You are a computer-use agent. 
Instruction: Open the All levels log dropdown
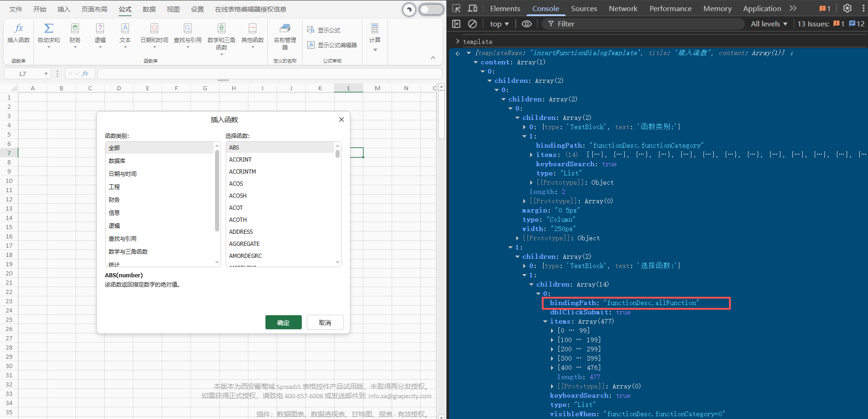769,24
